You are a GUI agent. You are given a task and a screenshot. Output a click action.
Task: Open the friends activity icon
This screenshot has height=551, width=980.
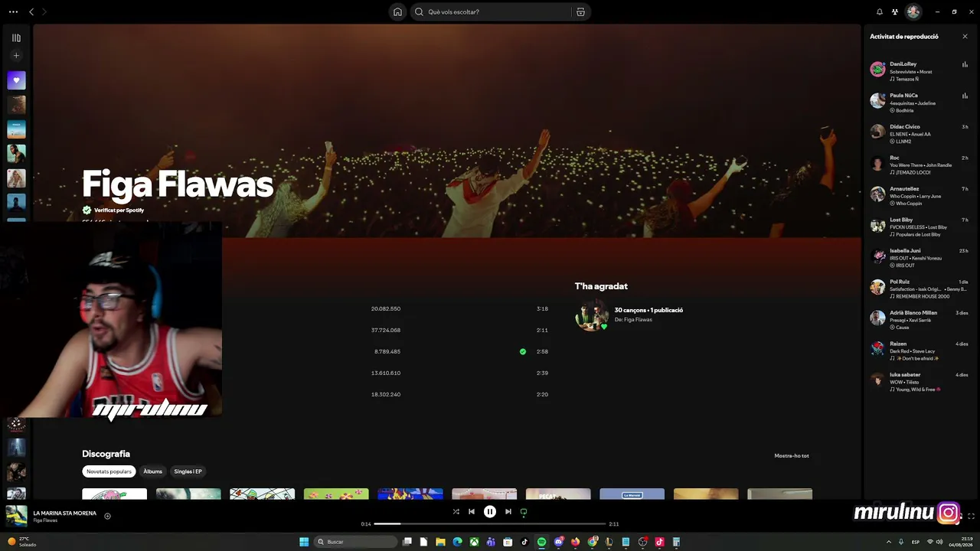pyautogui.click(x=895, y=11)
